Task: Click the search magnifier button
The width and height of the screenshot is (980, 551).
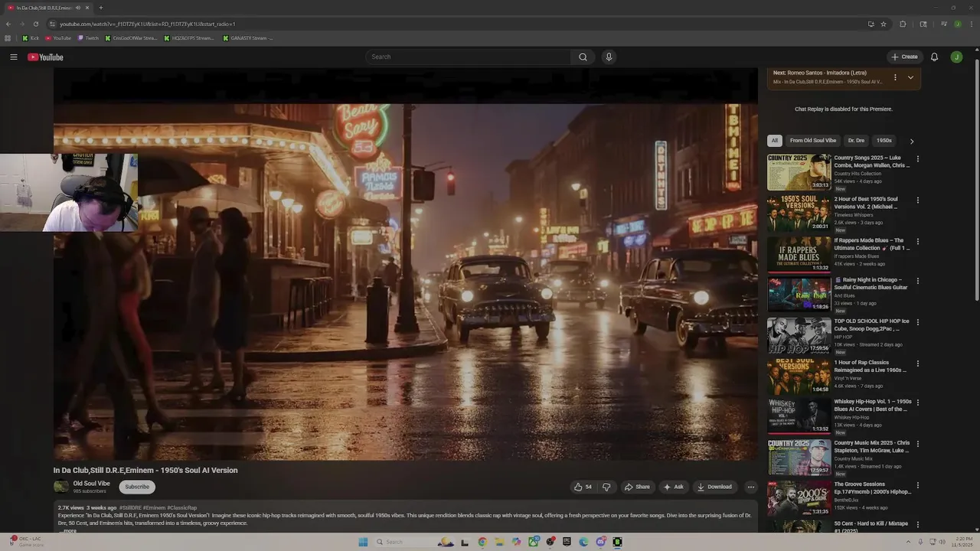Action: tap(583, 57)
